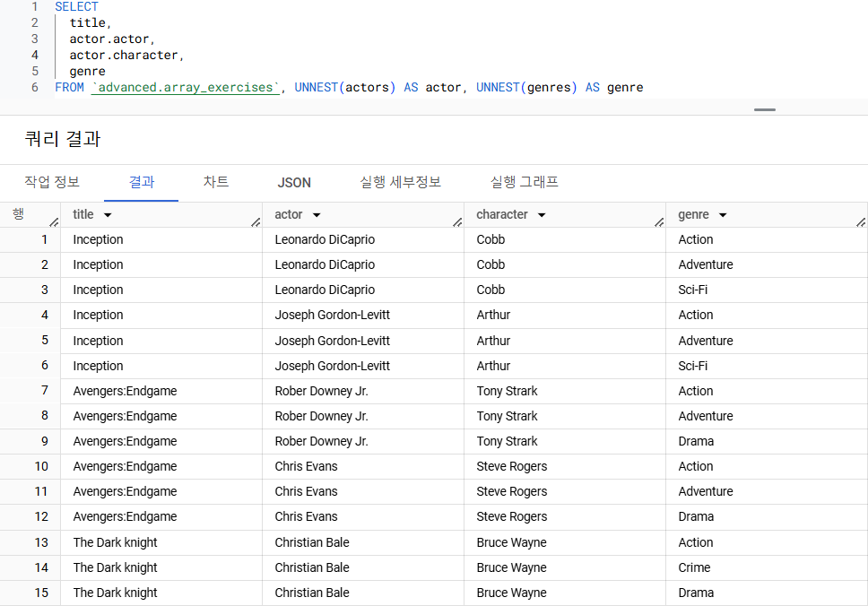Click Crime genre in row 14
868x606 pixels.
click(694, 567)
